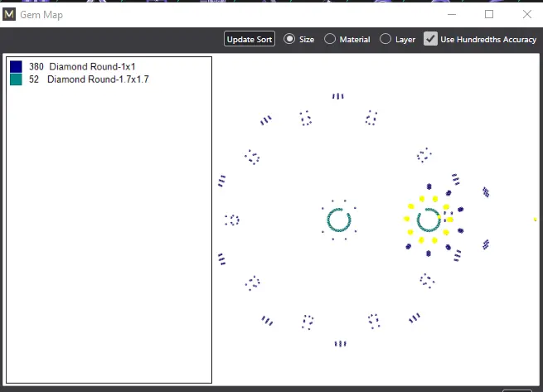Click the Update Sort button
543x392 pixels.
pyautogui.click(x=250, y=39)
